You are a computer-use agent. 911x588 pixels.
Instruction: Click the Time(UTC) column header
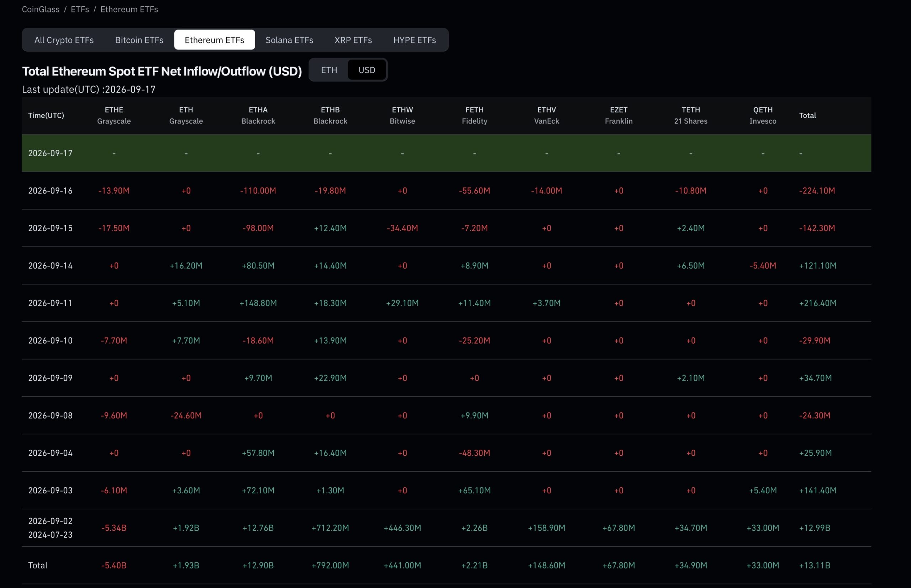click(x=46, y=115)
